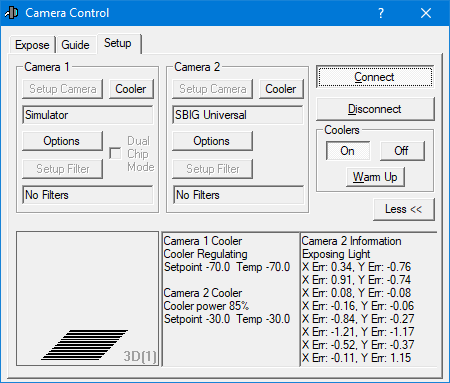The height and width of the screenshot is (383, 450).
Task: Click 'Camera 1 Cooler' heading text
Action: tap(203, 241)
